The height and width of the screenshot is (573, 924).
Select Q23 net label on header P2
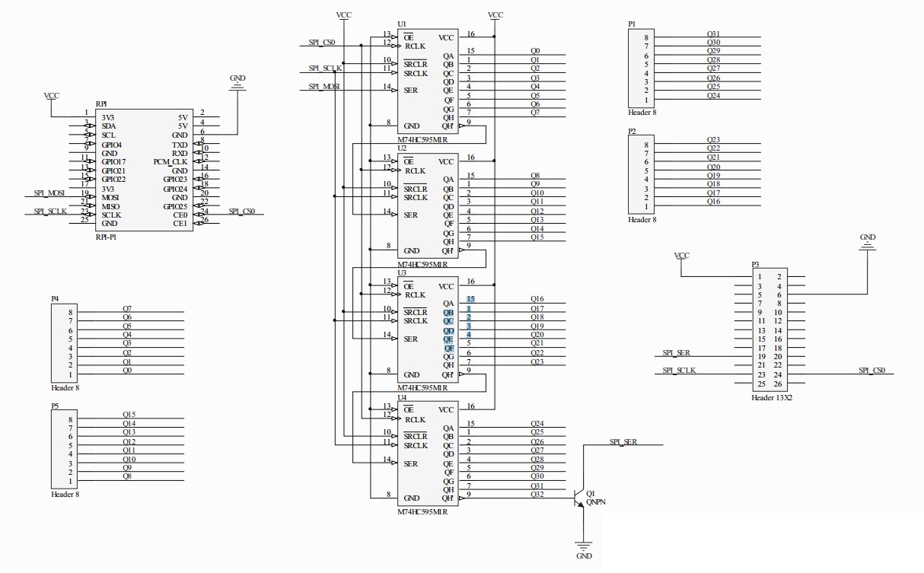tap(713, 140)
